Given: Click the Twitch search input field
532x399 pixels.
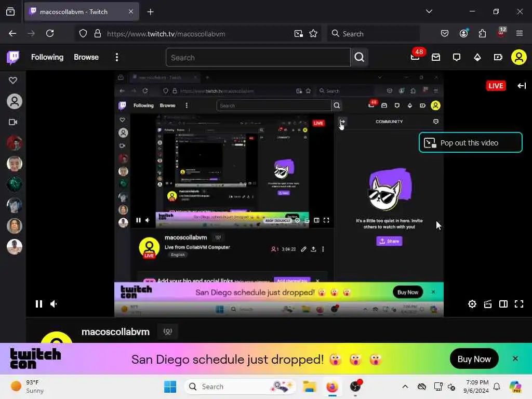Looking at the screenshot, I should click(x=258, y=57).
